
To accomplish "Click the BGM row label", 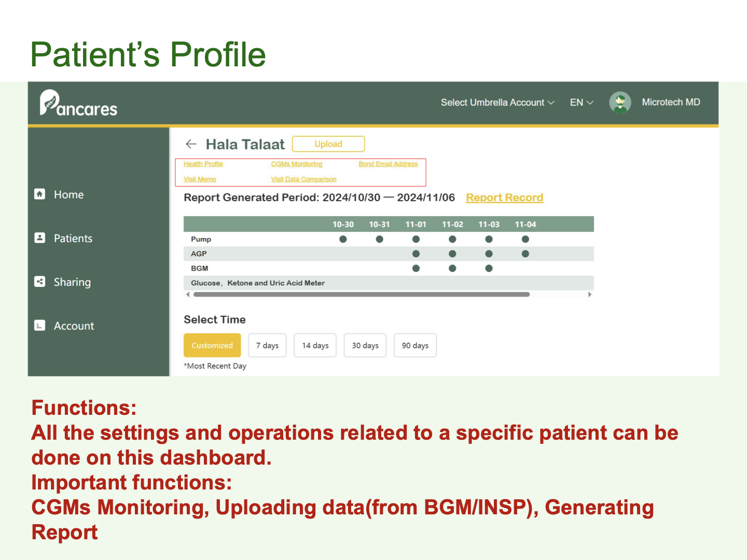I will click(x=199, y=268).
